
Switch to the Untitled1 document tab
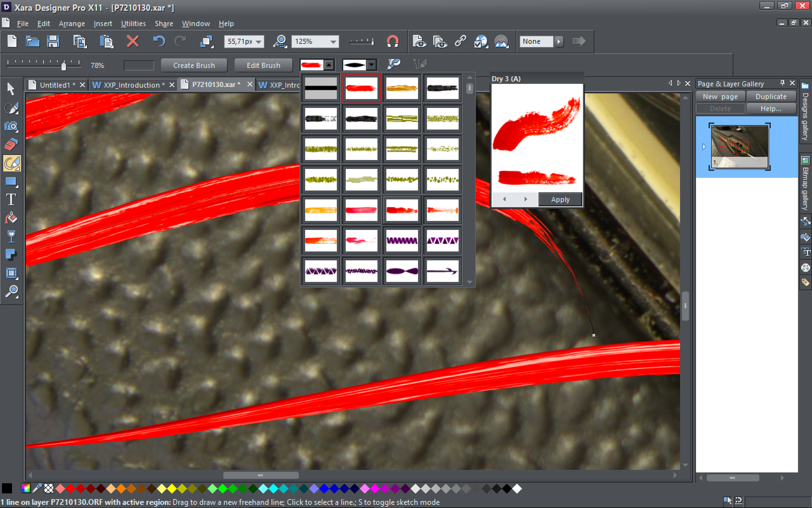57,85
